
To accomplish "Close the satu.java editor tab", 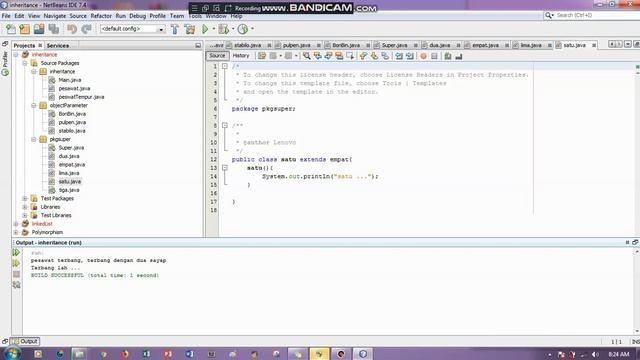I will [x=594, y=45].
